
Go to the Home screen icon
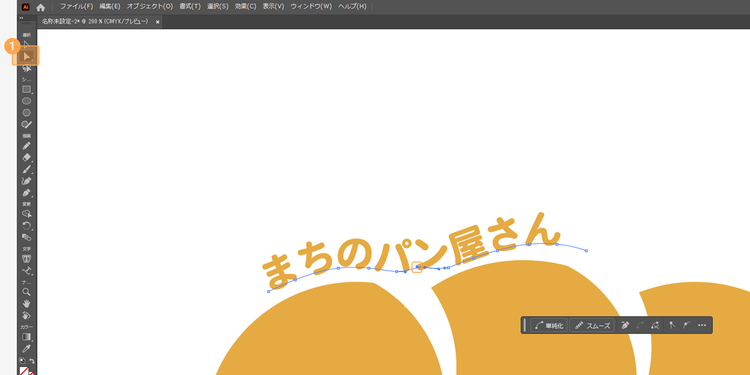(41, 7)
